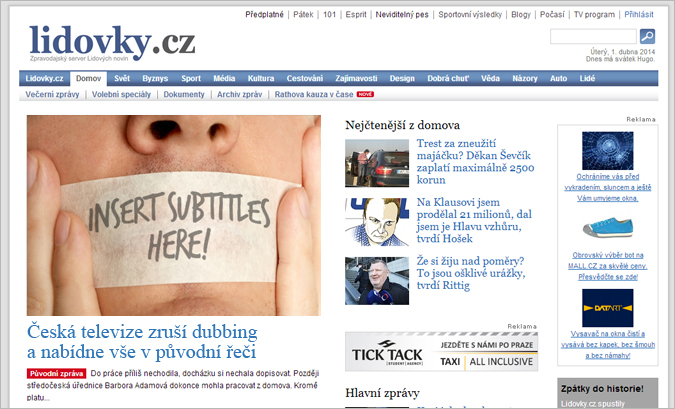The image size is (675, 409).
Task: Click the DATART logo advertisement
Action: point(607,308)
